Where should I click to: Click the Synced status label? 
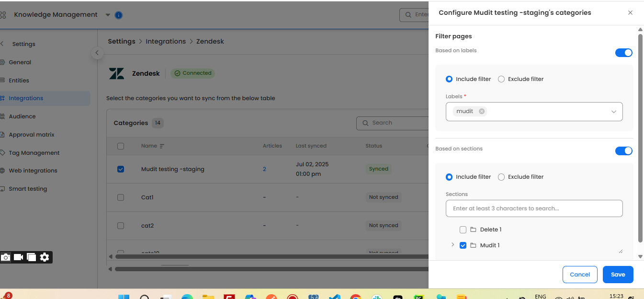coord(379,169)
